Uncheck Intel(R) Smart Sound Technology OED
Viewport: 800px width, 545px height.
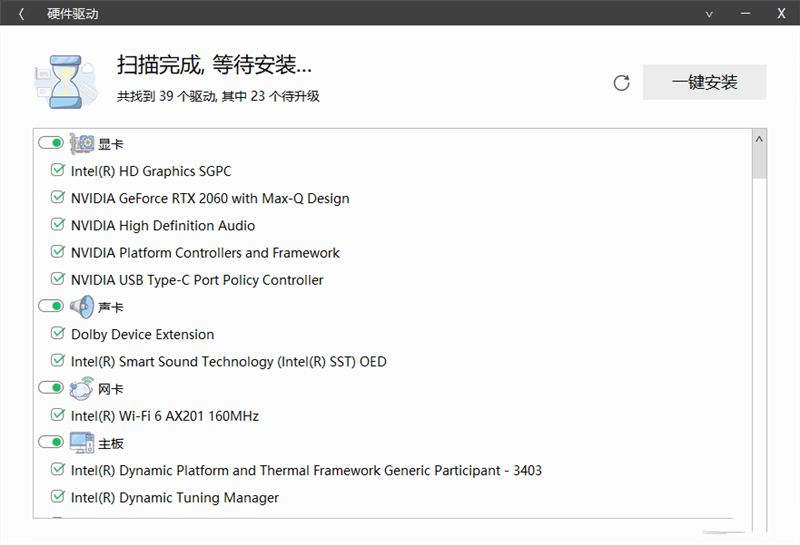coord(58,360)
